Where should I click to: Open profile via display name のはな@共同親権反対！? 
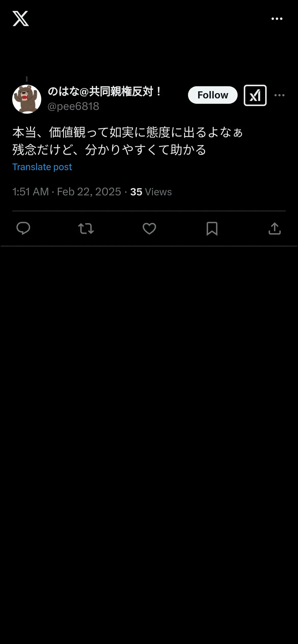(104, 92)
